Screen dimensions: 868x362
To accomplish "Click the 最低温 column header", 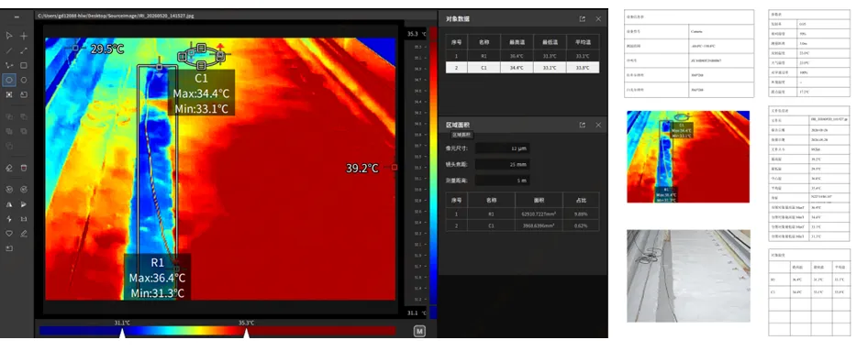I will point(549,42).
